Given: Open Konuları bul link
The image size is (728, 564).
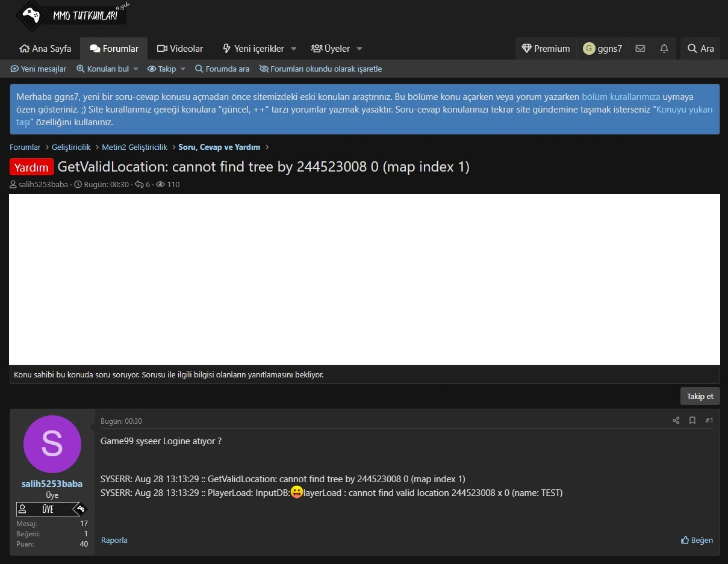Looking at the screenshot, I should pyautogui.click(x=103, y=69).
